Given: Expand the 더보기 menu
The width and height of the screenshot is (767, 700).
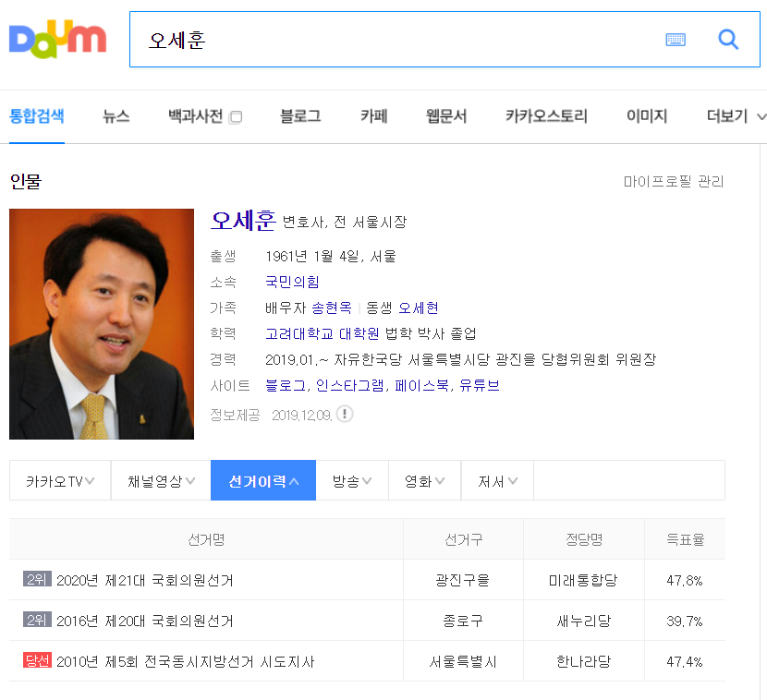Looking at the screenshot, I should [x=736, y=116].
